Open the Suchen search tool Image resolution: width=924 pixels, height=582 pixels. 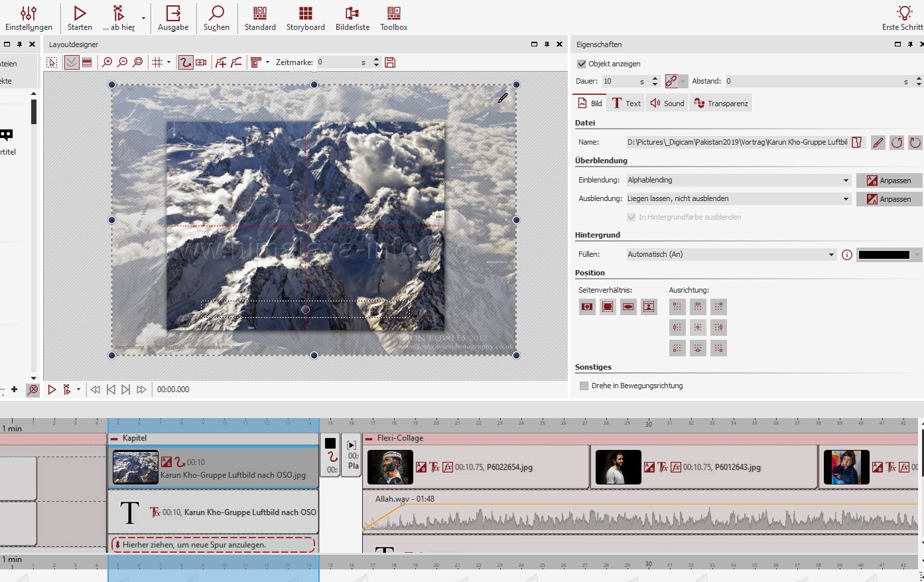tap(216, 18)
